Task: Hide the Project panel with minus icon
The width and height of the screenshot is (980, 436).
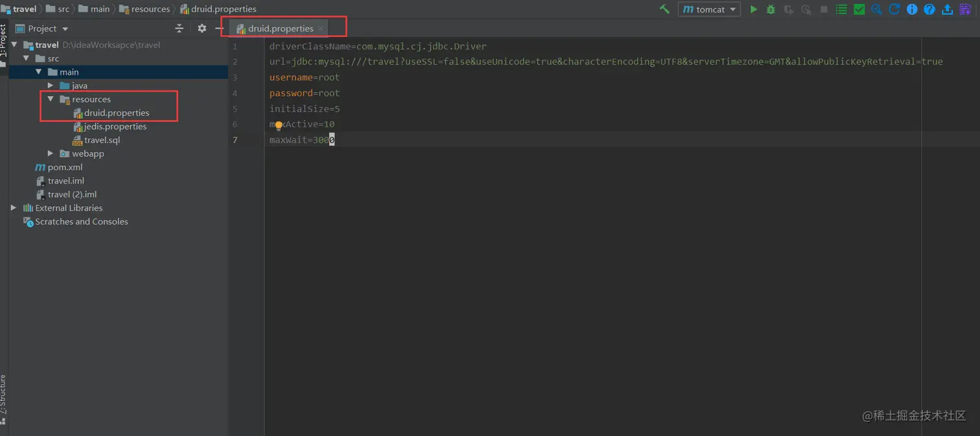Action: (219, 29)
